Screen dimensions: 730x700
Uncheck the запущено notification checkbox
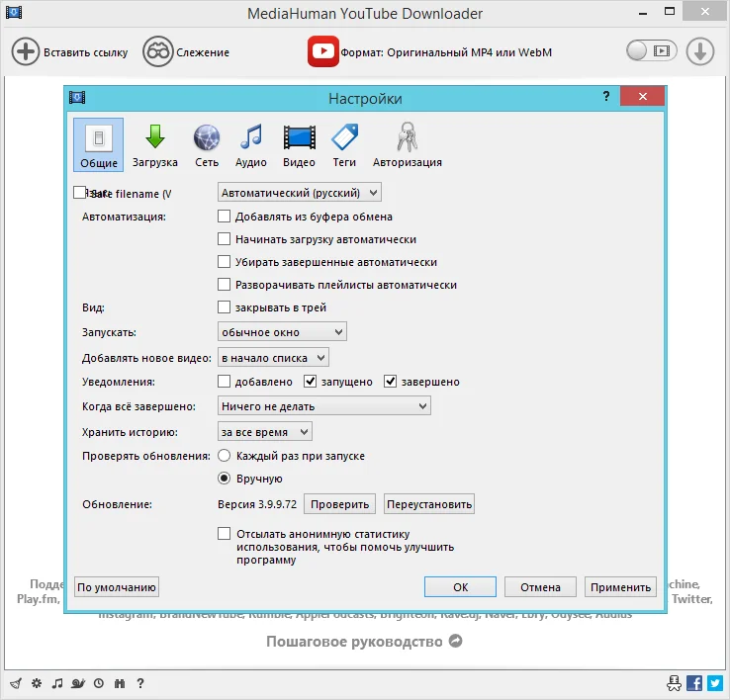click(310, 382)
